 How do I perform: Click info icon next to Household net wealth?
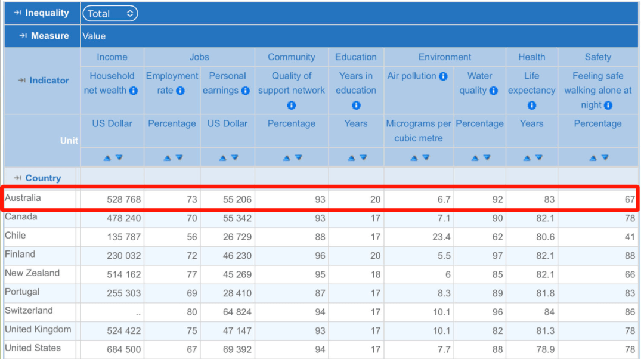[x=134, y=91]
